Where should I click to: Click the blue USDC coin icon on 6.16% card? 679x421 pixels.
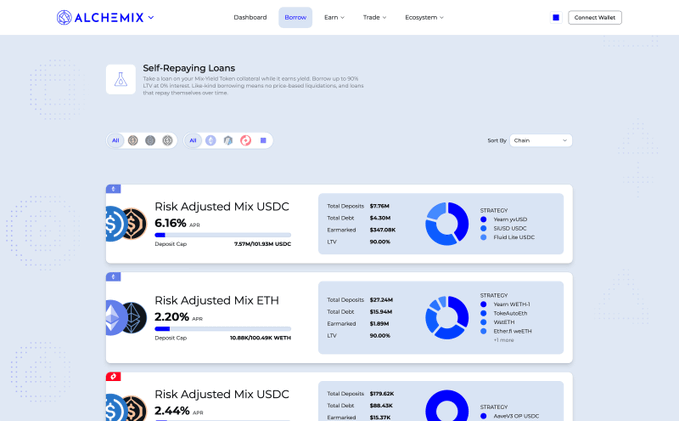point(115,224)
